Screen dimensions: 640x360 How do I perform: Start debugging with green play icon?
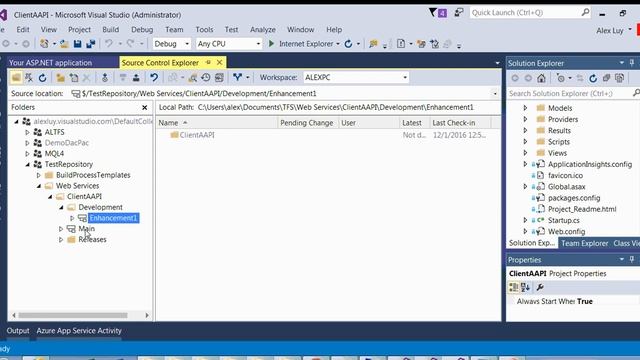pyautogui.click(x=271, y=43)
